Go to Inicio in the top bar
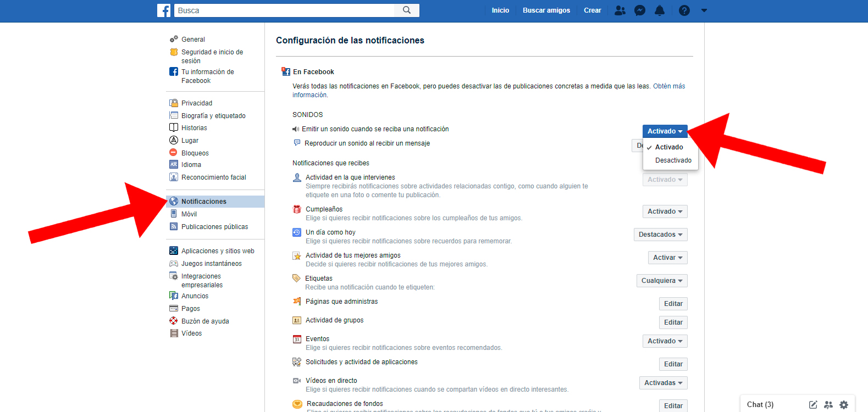This screenshot has width=868, height=412. coord(500,10)
